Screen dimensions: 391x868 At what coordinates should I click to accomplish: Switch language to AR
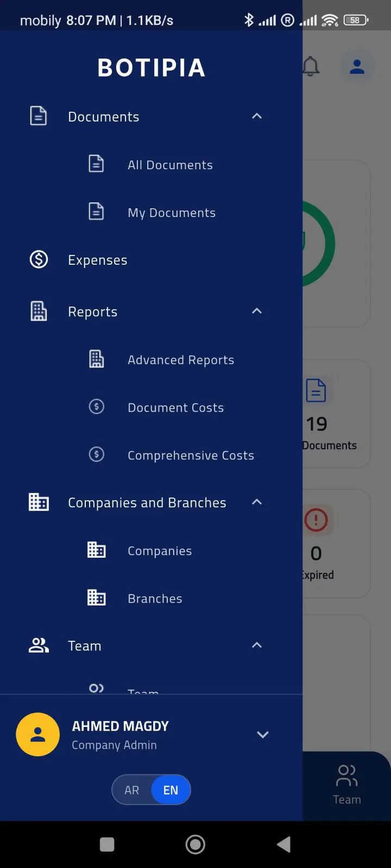132,790
